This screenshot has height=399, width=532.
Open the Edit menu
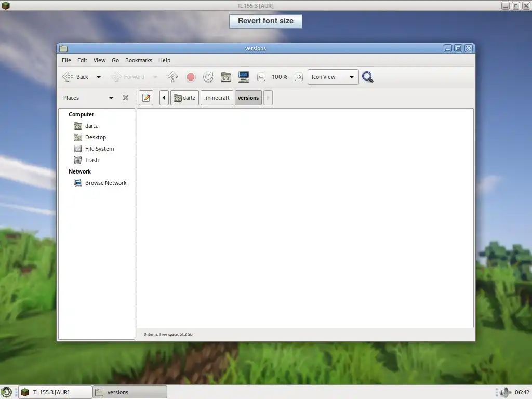(82, 60)
